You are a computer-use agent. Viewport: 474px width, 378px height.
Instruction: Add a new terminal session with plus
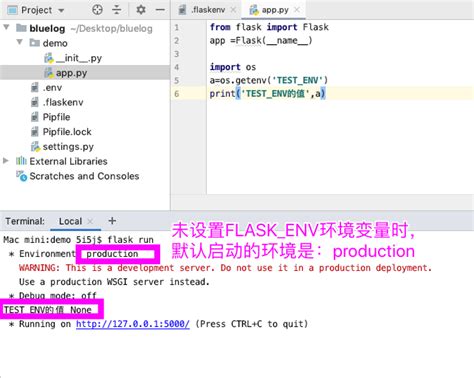[112, 221]
